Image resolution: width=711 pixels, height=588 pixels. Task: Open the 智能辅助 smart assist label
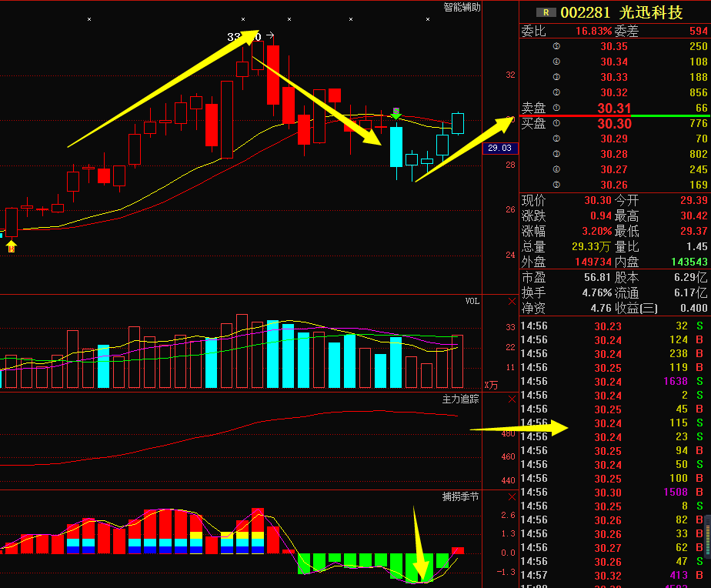click(x=462, y=8)
